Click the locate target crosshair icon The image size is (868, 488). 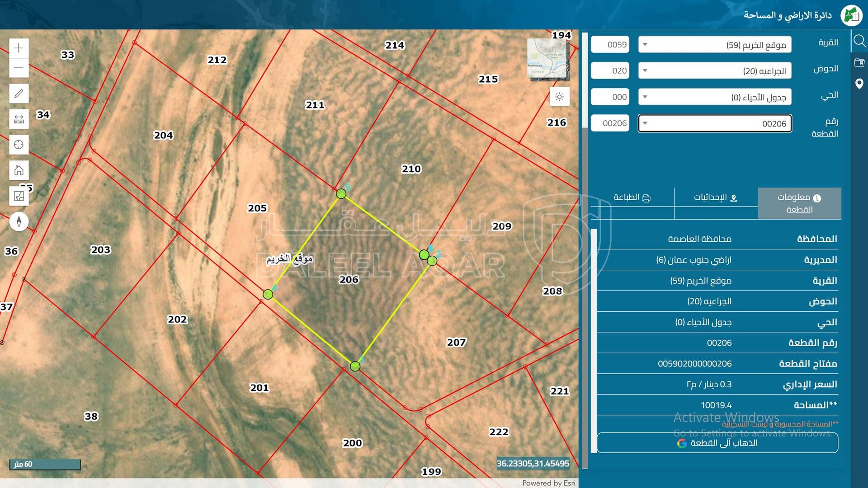19,145
